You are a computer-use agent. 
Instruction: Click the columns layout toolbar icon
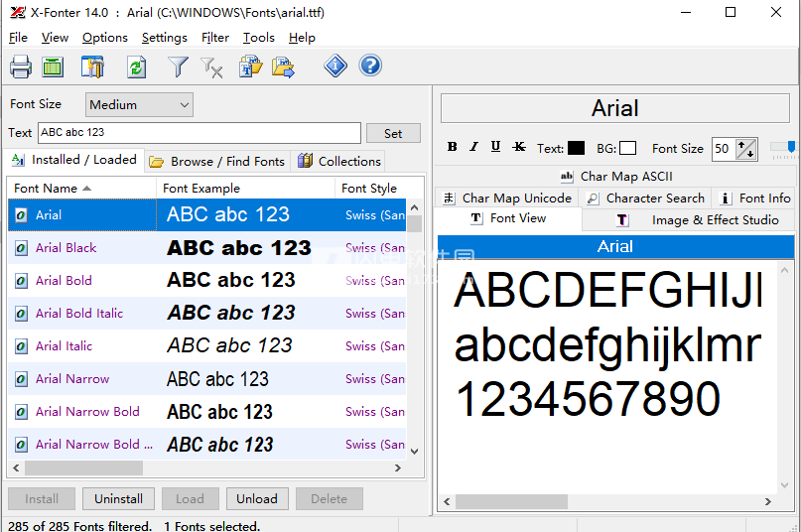(x=92, y=66)
